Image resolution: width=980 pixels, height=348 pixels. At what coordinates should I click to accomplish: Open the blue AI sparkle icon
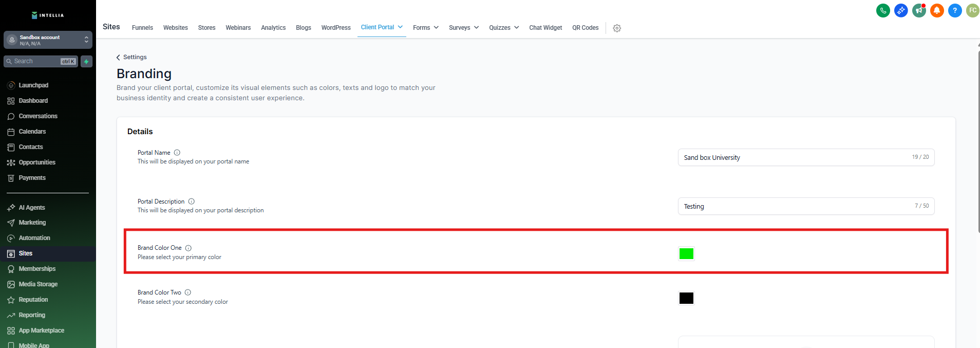[901, 10]
